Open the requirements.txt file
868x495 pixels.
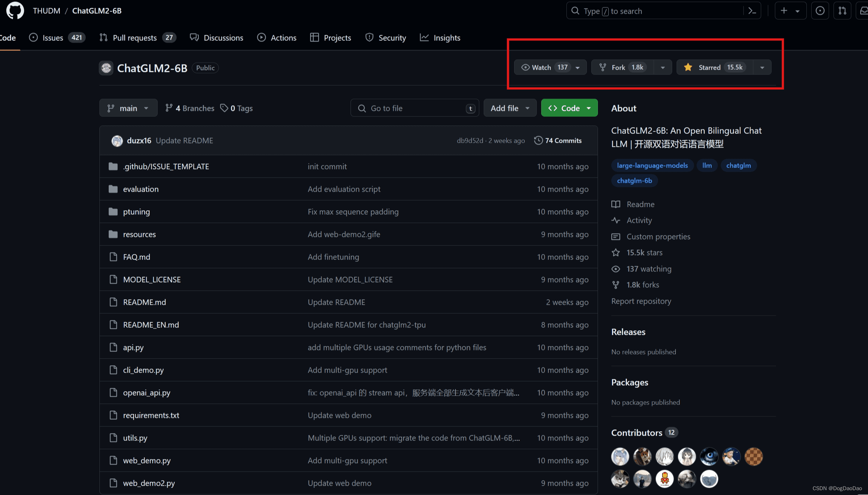point(151,415)
